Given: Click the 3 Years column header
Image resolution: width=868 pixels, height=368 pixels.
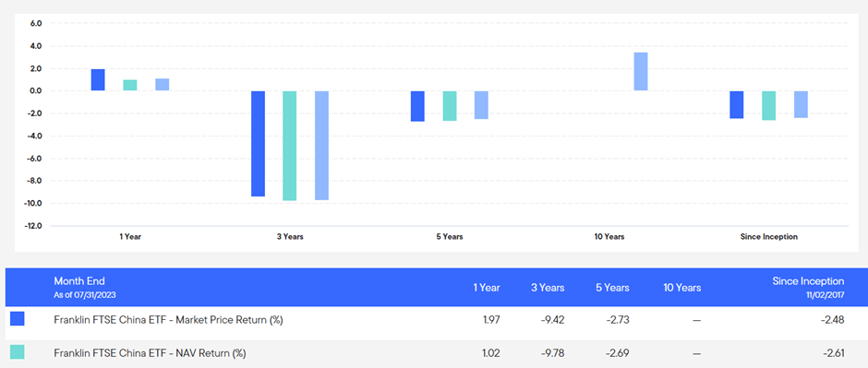Looking at the screenshot, I should (x=548, y=288).
